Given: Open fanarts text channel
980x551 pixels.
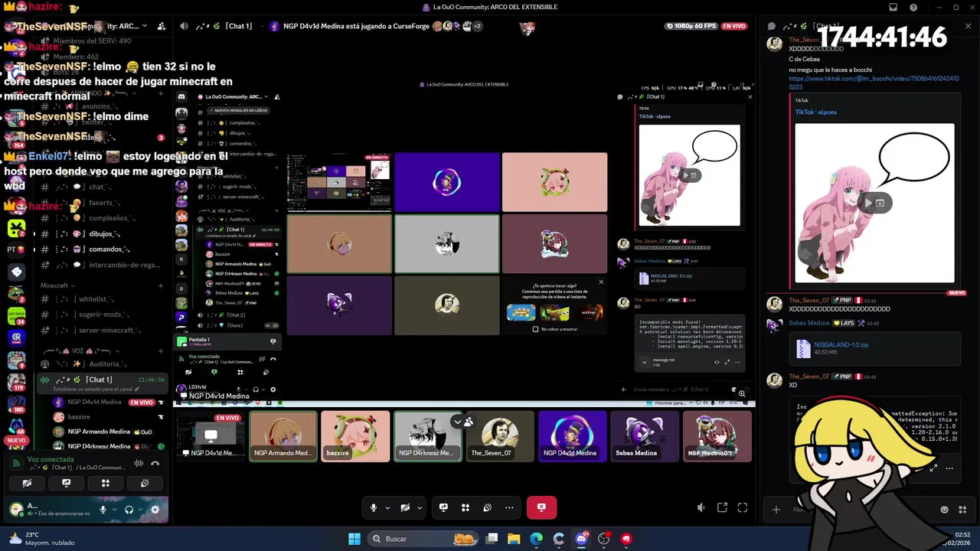Looking at the screenshot, I should (x=101, y=203).
